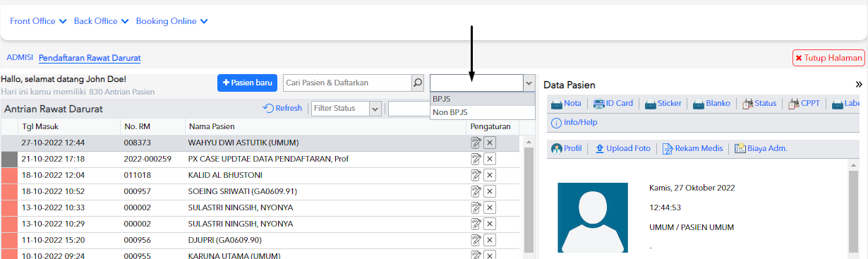The width and height of the screenshot is (868, 259).
Task: Edit SULASTRI NINGSIH entry from 13-10-2022 10:33
Action: click(x=476, y=207)
